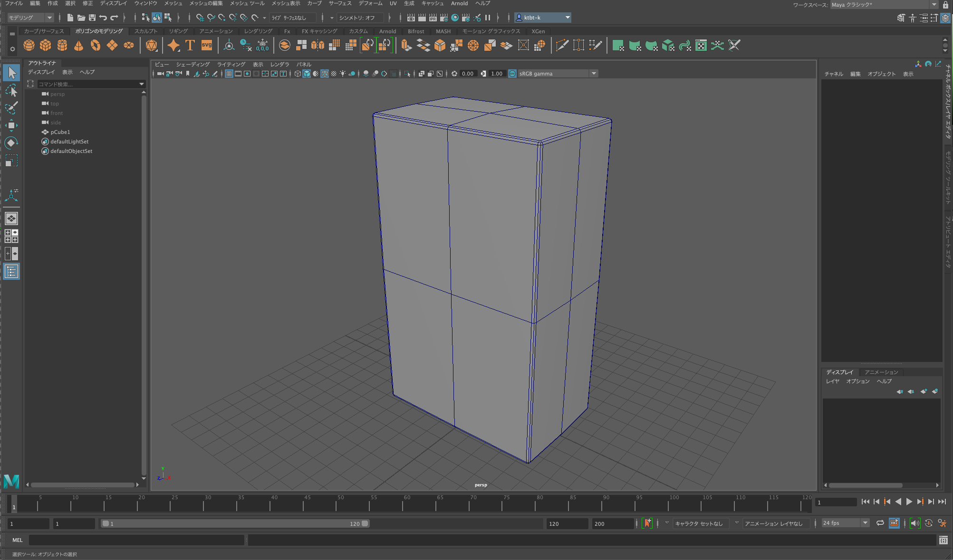
Task: Select pCube1 in the Outliner
Action: 60,132
